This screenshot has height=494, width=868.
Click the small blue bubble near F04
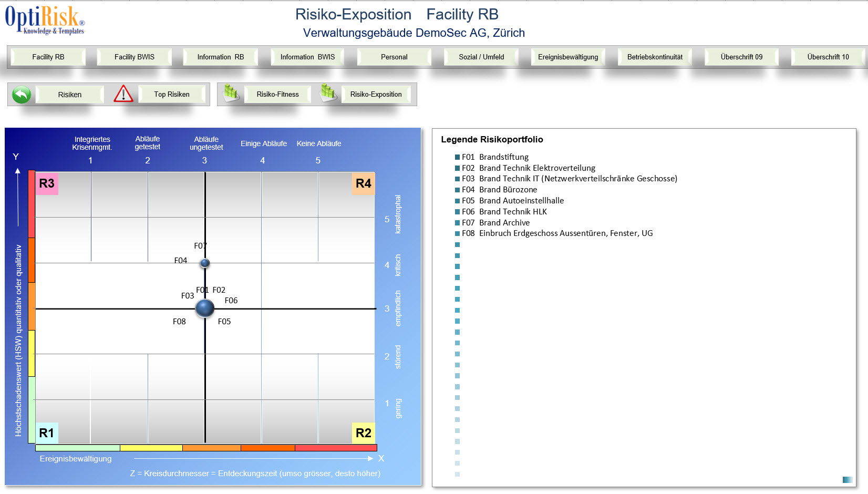pyautogui.click(x=205, y=263)
